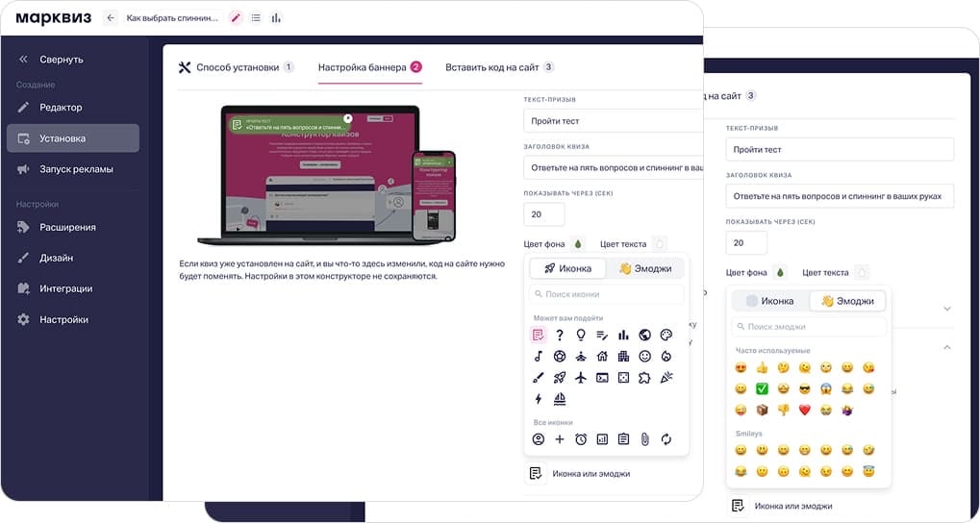This screenshot has width=980, height=523.
Task: Pick the party popper icon
Action: (x=666, y=378)
